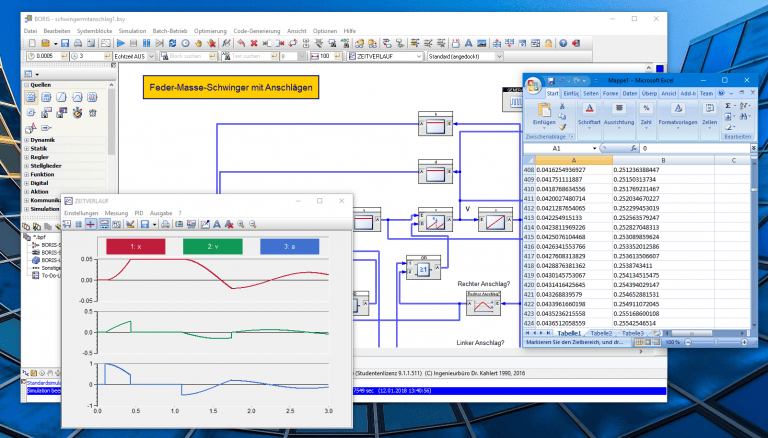Click the help question mark icon

563,44
